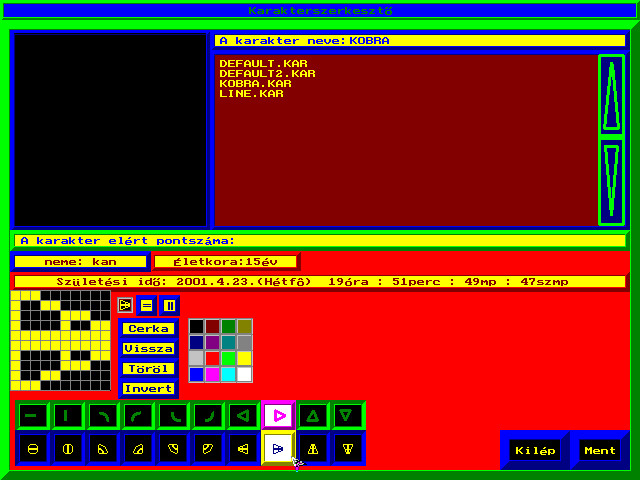The width and height of the screenshot is (640, 480).
Task: Select the green downward triangle icon
Action: click(x=347, y=415)
